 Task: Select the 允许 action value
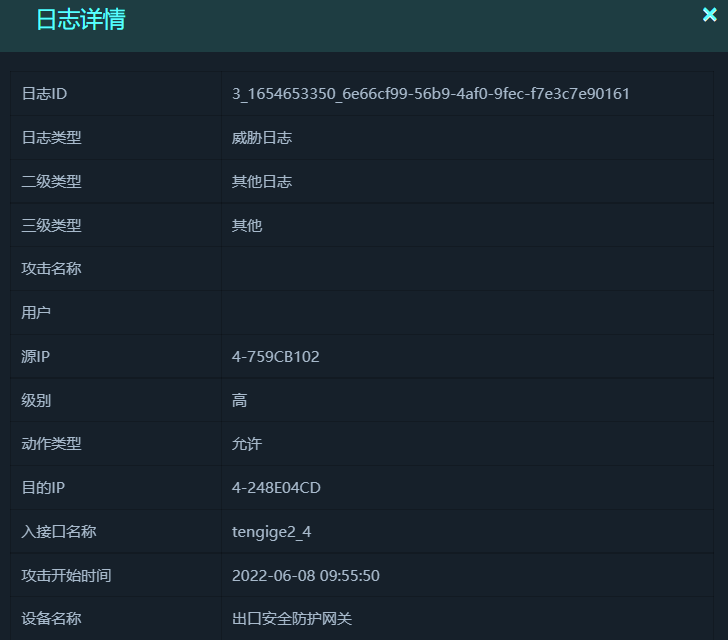247,444
